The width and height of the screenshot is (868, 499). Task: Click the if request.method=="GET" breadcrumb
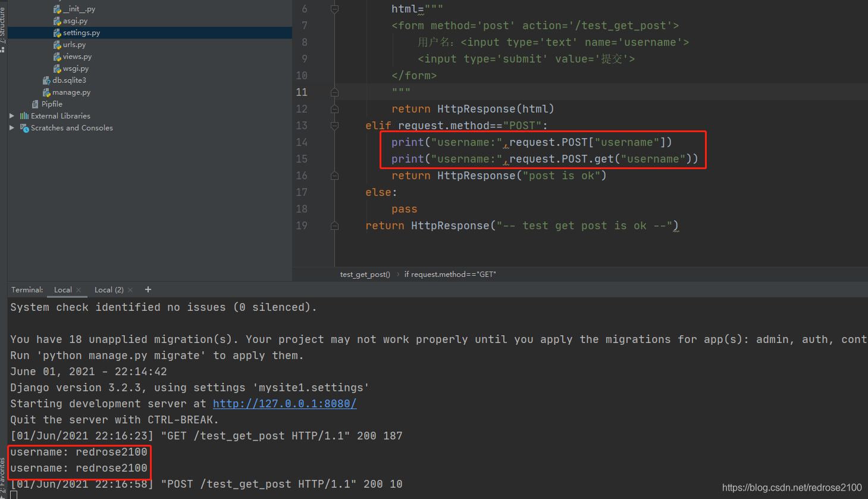point(450,275)
